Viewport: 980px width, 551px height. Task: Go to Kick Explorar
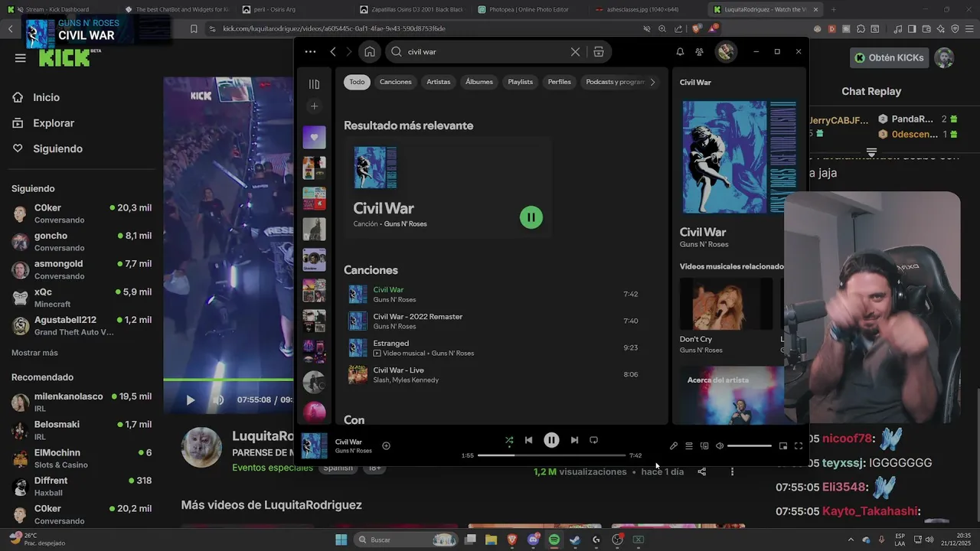pos(54,123)
